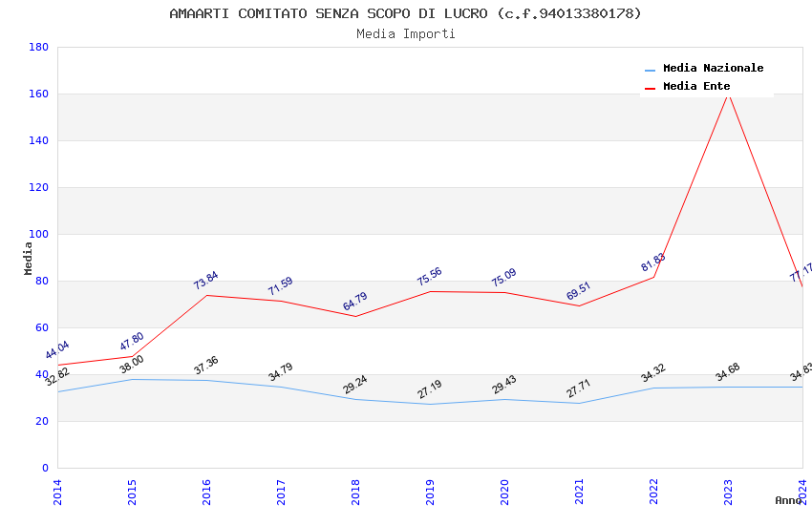
Task: Select the Media Nazionale legend label
Action: coord(713,68)
